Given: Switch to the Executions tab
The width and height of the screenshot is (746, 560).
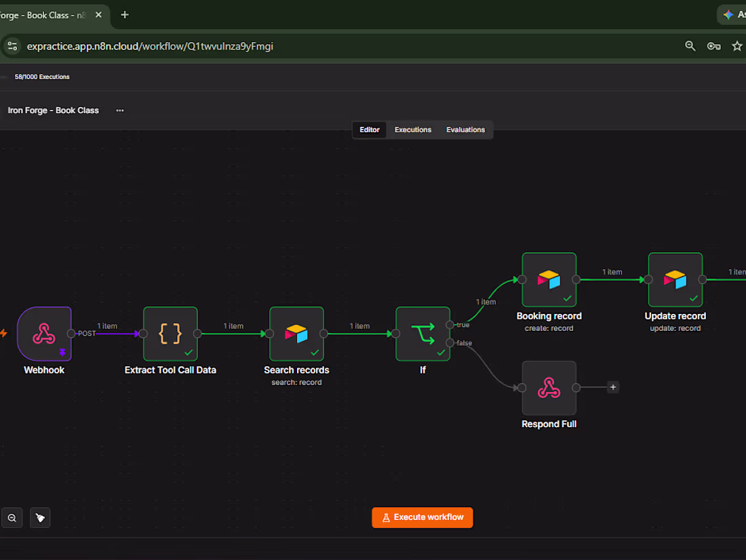Looking at the screenshot, I should coord(412,130).
